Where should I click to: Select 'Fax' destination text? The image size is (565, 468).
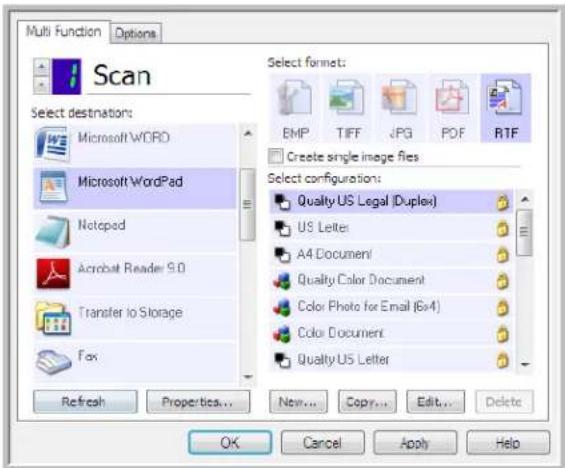(x=88, y=356)
